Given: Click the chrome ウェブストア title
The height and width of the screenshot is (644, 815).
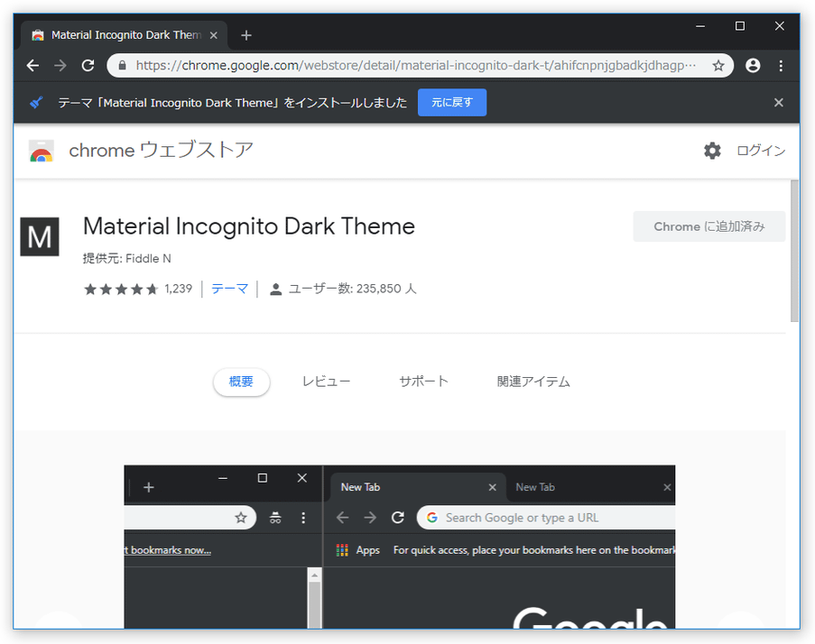Looking at the screenshot, I should click(162, 150).
